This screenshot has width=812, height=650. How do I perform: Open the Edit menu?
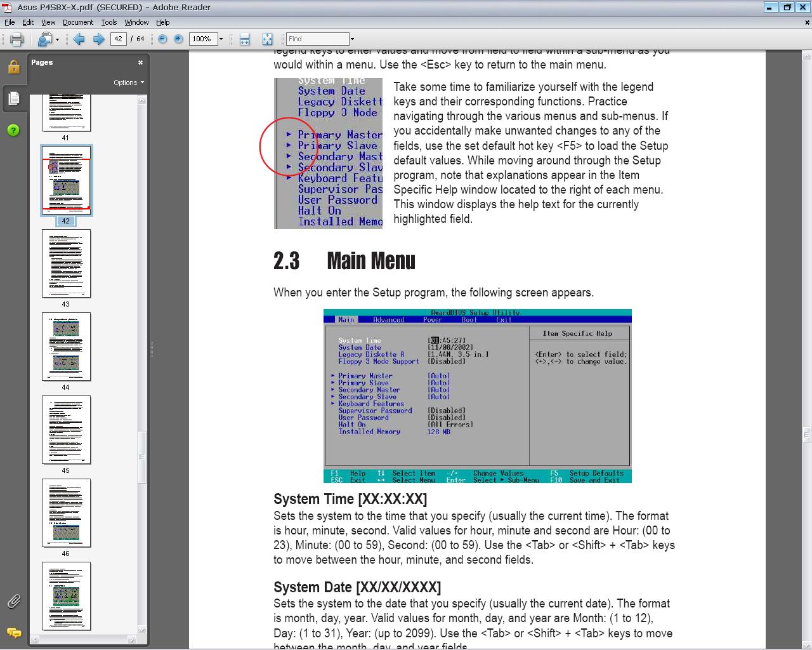tap(28, 22)
